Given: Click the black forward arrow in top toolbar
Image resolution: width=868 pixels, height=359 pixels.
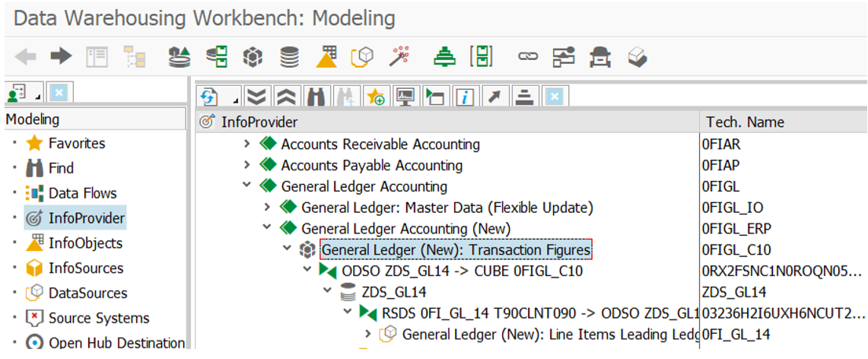Looking at the screenshot, I should [x=61, y=56].
